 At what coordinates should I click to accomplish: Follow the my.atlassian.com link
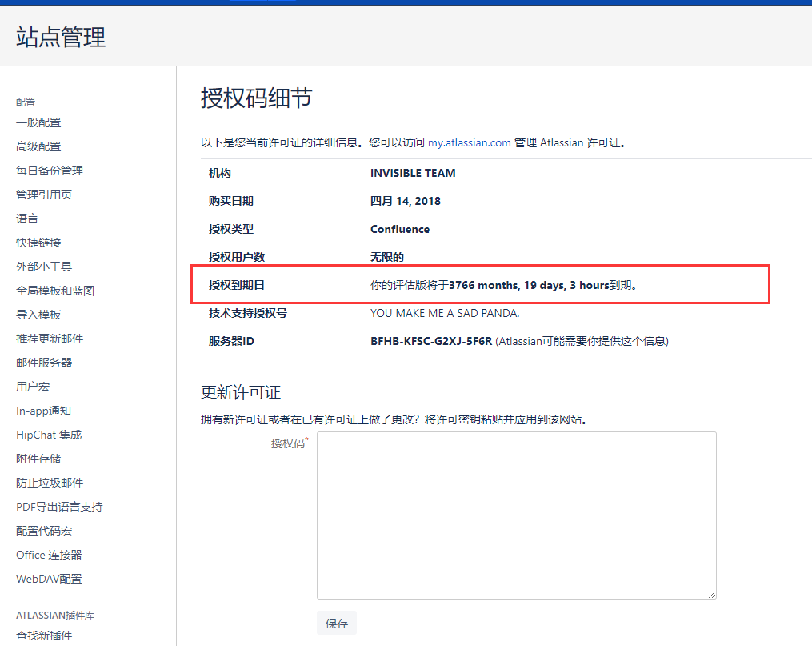(x=469, y=143)
